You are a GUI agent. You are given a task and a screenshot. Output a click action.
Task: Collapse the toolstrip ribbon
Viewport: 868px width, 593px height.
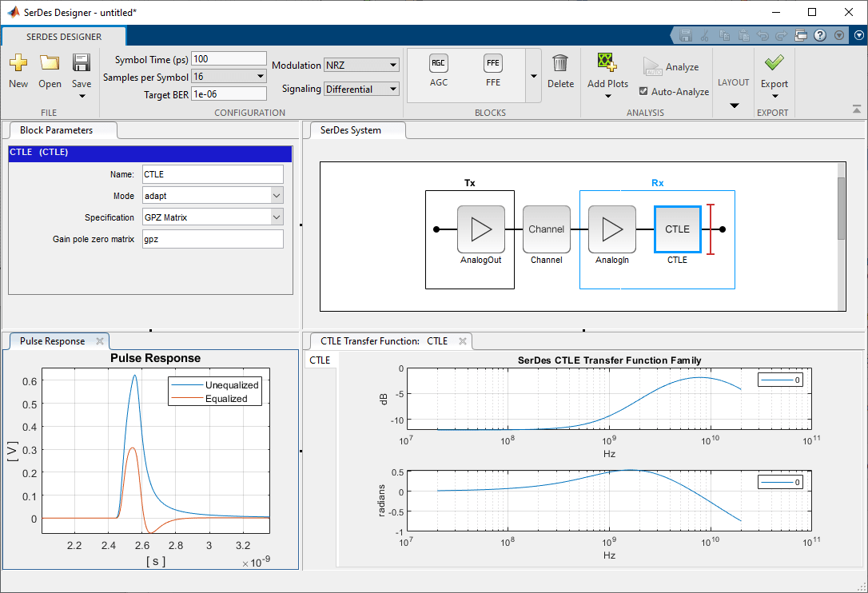pos(857,109)
